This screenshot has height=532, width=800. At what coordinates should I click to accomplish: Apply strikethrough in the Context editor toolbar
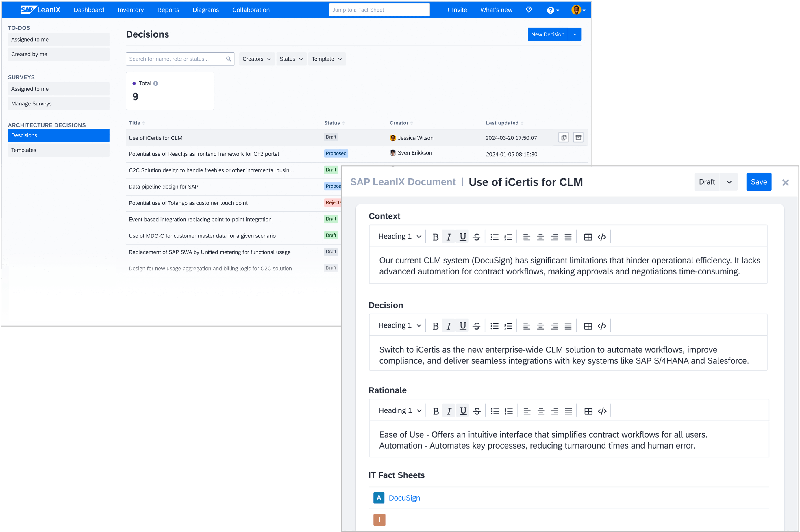click(x=476, y=237)
